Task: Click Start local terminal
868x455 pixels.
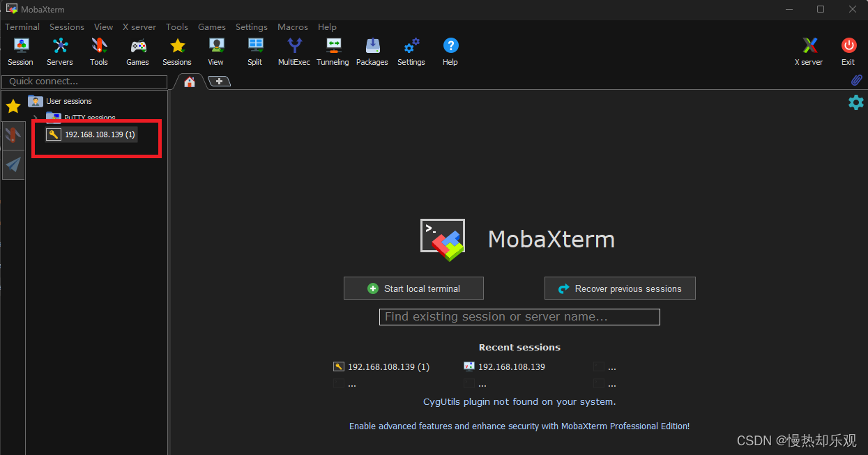Action: click(x=413, y=288)
